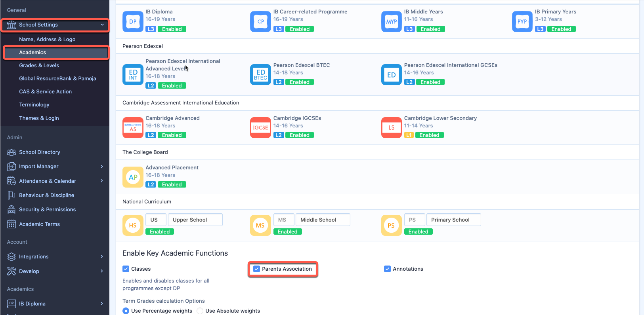This screenshot has width=644, height=315.
Task: Open CAS & Service Action settings
Action: tap(45, 92)
